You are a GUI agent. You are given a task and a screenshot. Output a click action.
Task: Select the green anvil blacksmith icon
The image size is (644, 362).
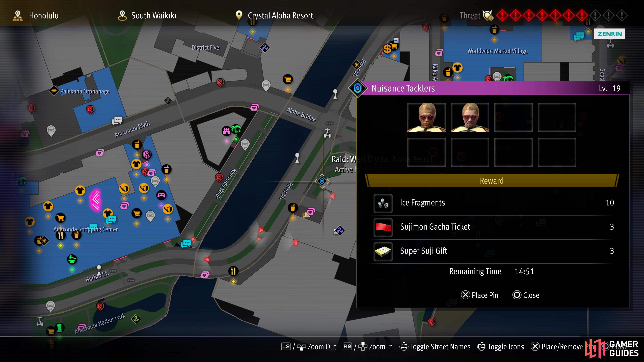point(72,259)
